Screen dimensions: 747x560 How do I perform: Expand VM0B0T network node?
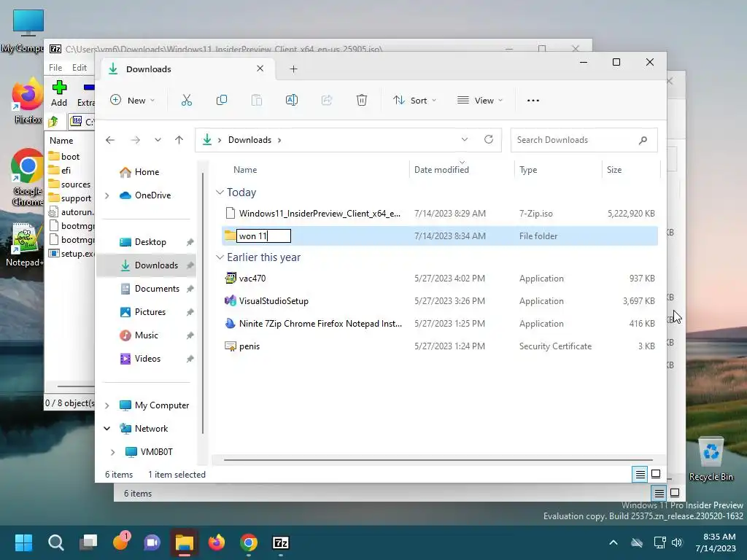[112, 452]
